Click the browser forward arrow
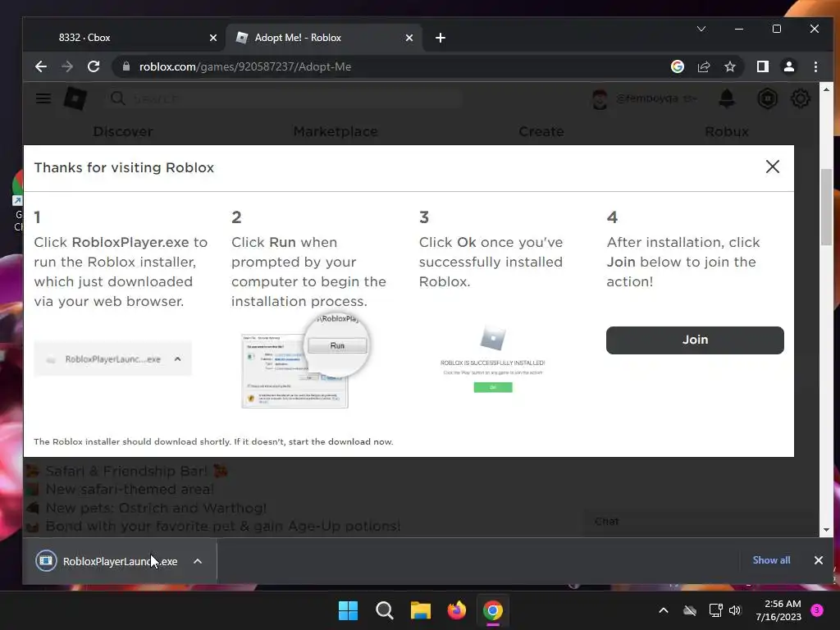840x630 pixels. [67, 66]
